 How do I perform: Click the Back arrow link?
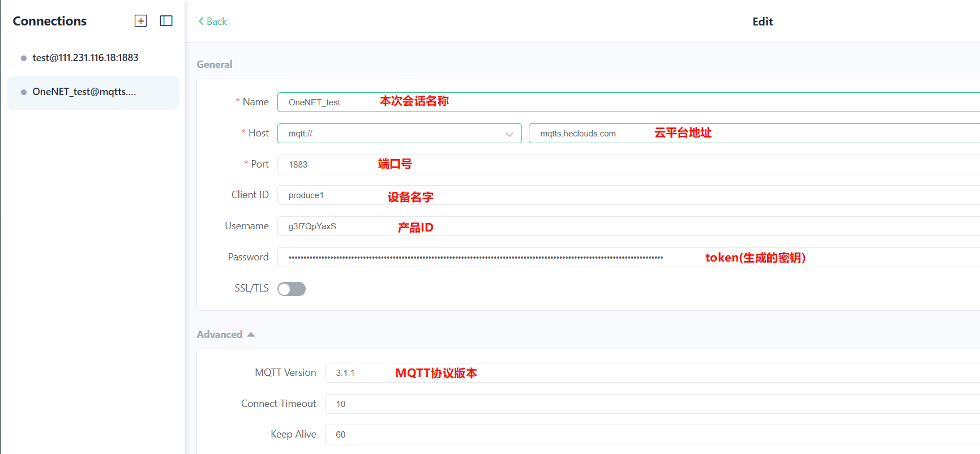(212, 22)
